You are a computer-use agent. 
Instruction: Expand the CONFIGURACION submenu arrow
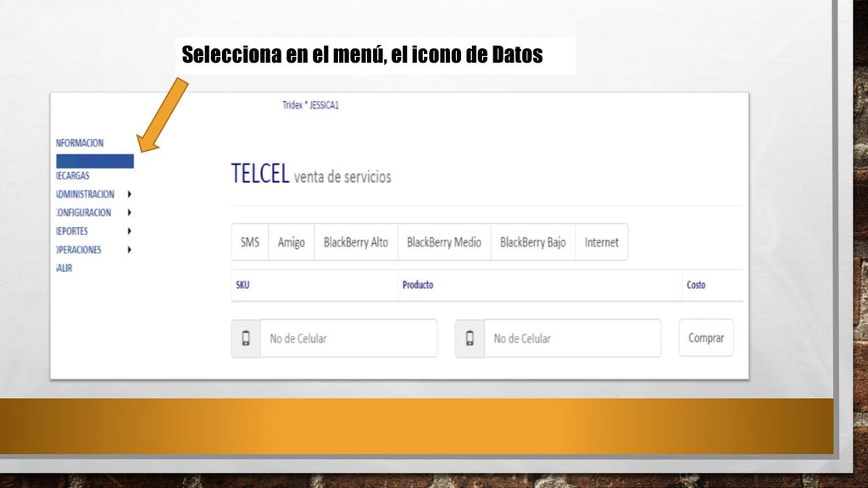tap(129, 213)
